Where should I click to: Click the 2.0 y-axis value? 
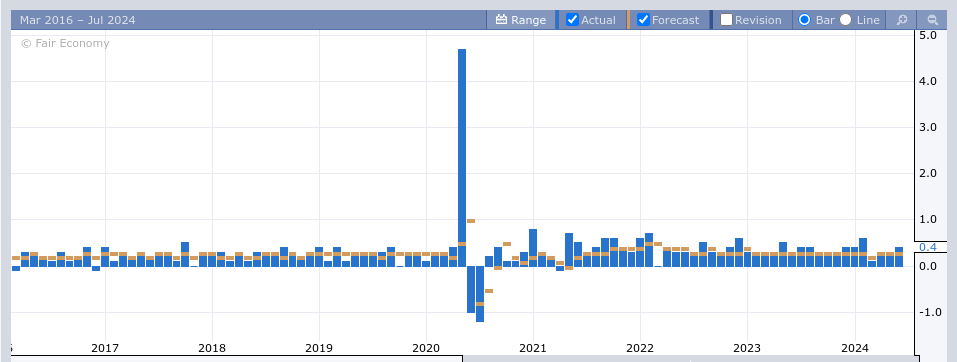(928, 173)
